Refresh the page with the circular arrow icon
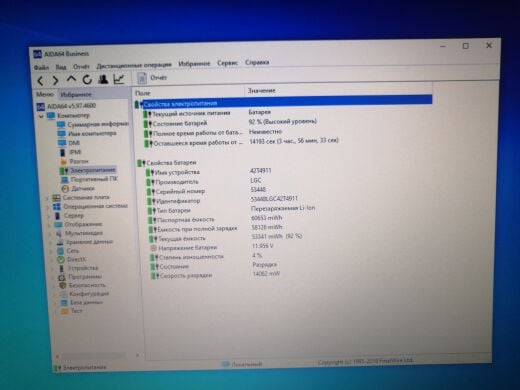This screenshot has width=520, height=390. pos(87,79)
